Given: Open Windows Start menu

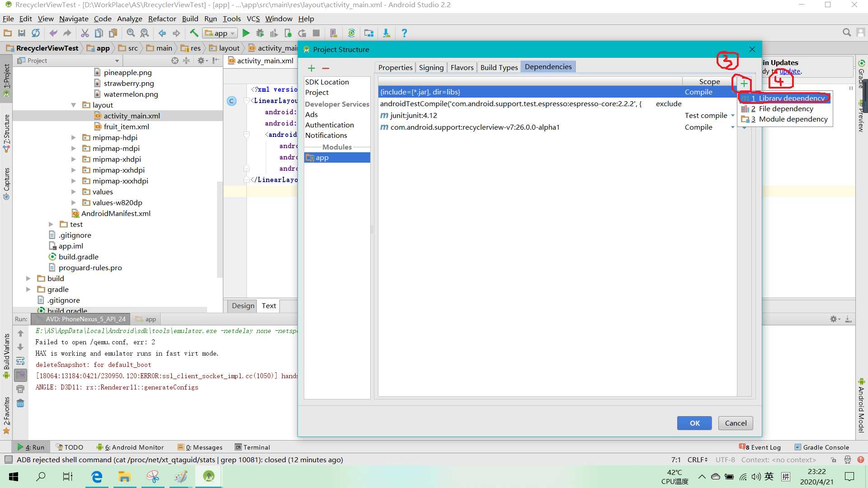Looking at the screenshot, I should click(14, 476).
